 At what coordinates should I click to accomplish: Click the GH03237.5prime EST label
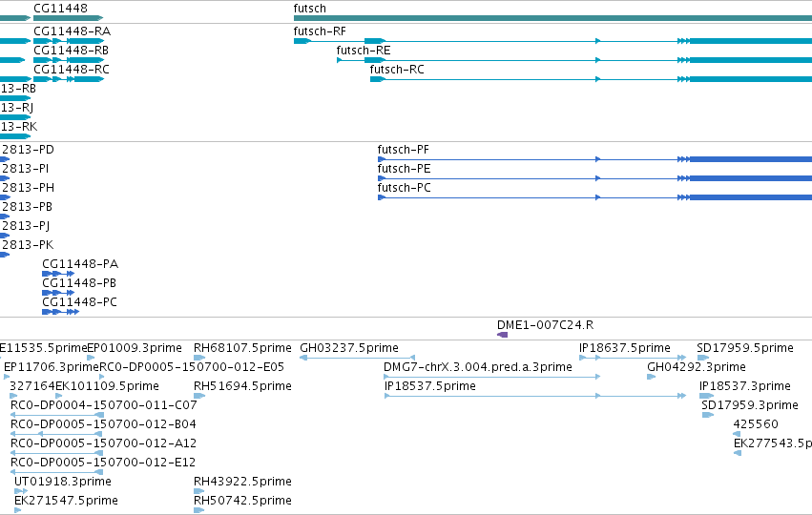[349, 348]
